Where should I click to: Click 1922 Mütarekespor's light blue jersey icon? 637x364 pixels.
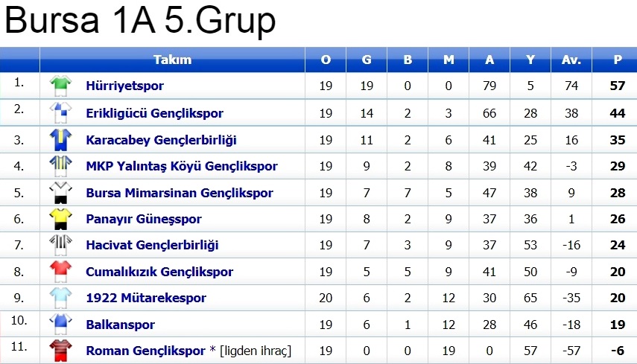click(x=60, y=298)
